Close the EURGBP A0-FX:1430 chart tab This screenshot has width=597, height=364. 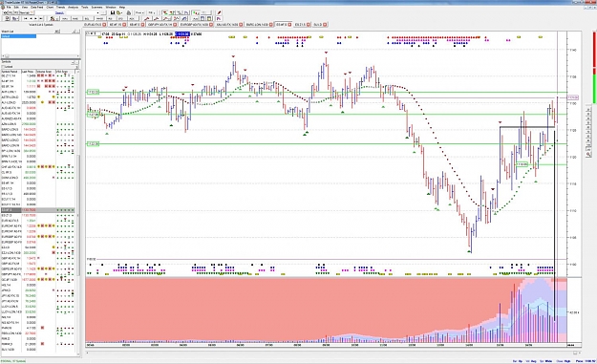[x=211, y=25]
